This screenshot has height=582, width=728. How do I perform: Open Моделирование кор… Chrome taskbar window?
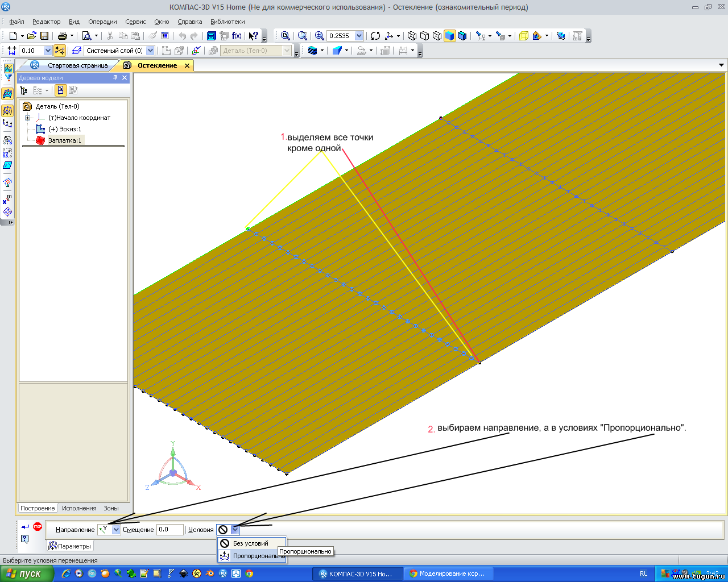[x=448, y=573]
